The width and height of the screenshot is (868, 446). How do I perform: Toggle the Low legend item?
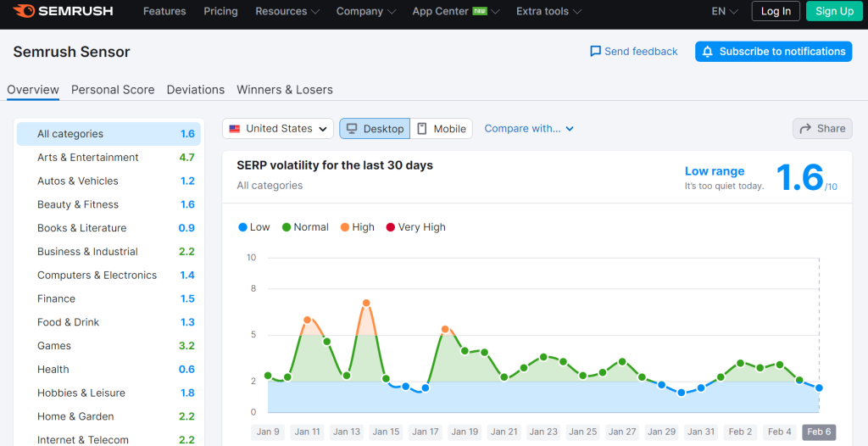(x=254, y=227)
